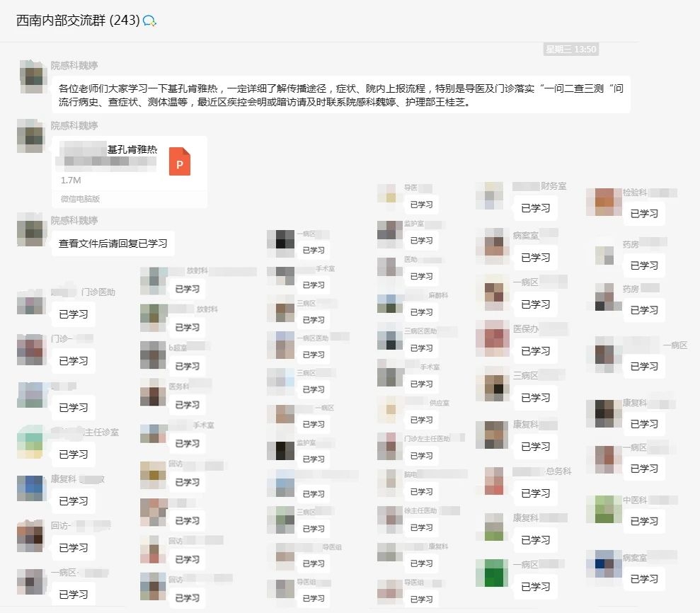Click the 星期三 13:50 timestamp label

click(x=570, y=50)
